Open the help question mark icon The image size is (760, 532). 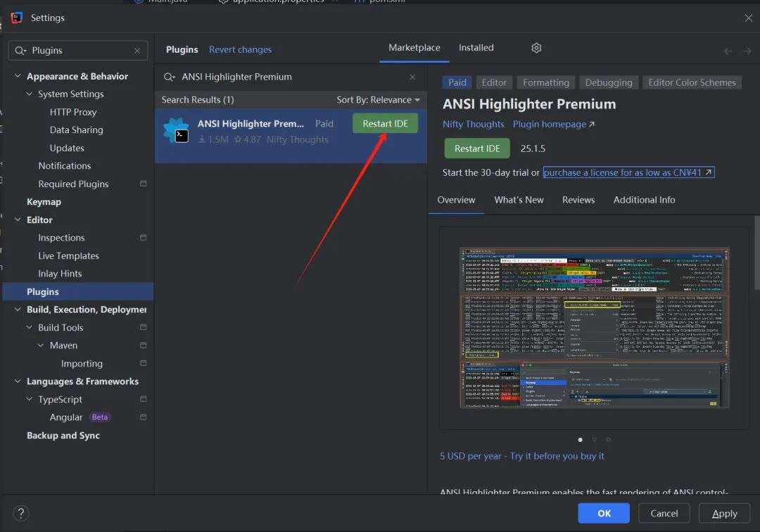21,513
